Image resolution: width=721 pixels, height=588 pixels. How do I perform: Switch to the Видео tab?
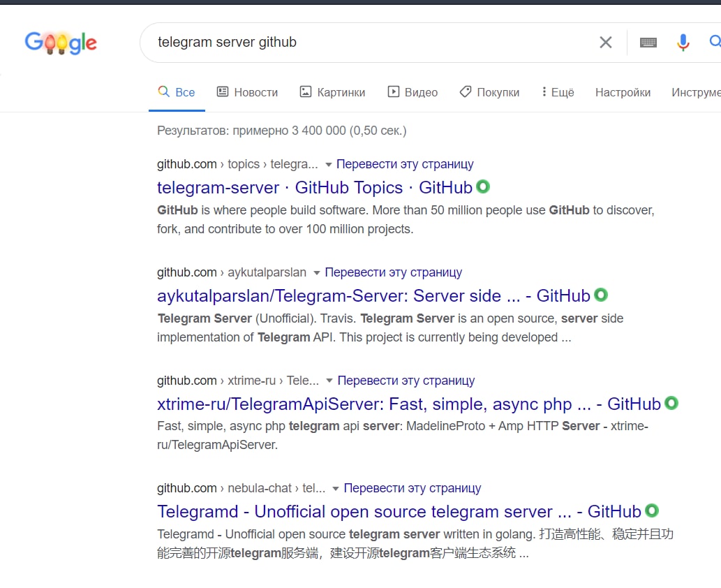[412, 92]
